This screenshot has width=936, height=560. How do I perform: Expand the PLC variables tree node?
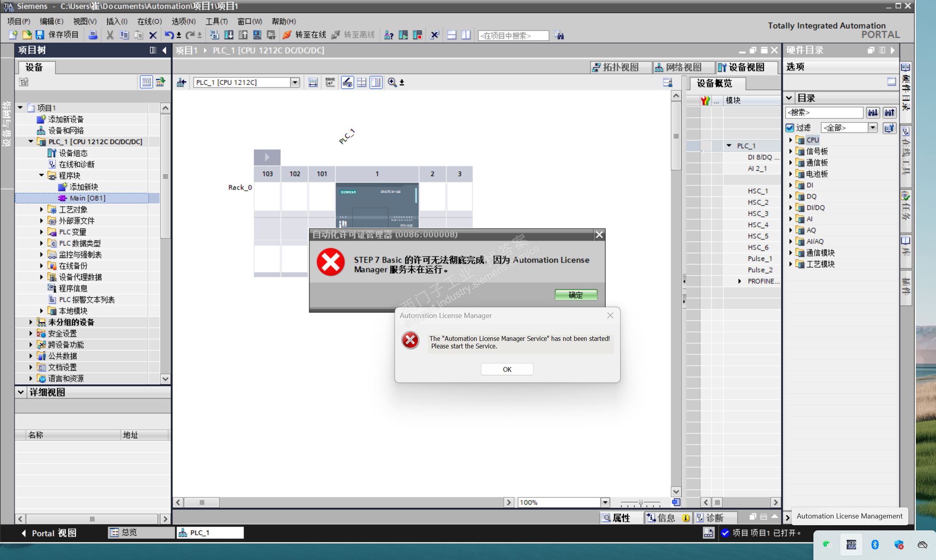pos(42,232)
